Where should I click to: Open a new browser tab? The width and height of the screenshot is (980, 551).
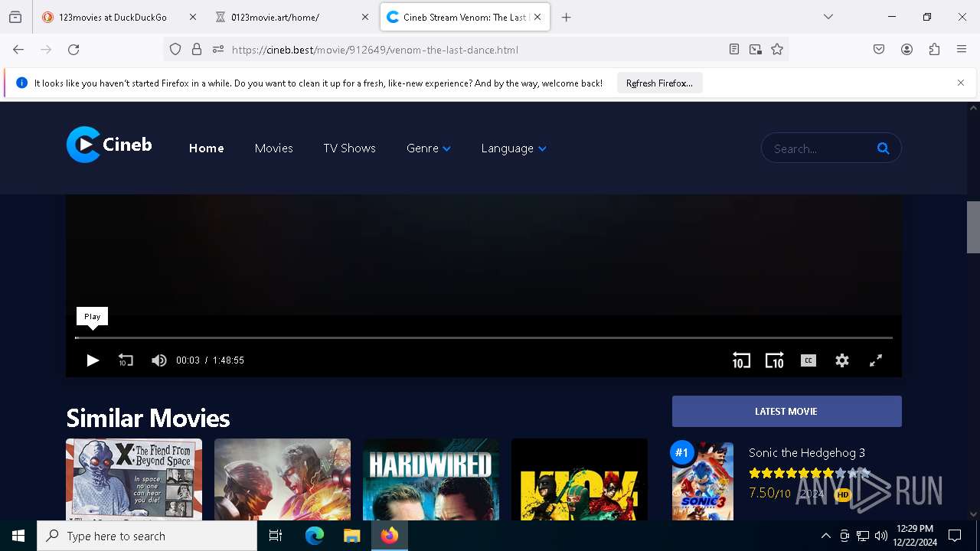[567, 17]
